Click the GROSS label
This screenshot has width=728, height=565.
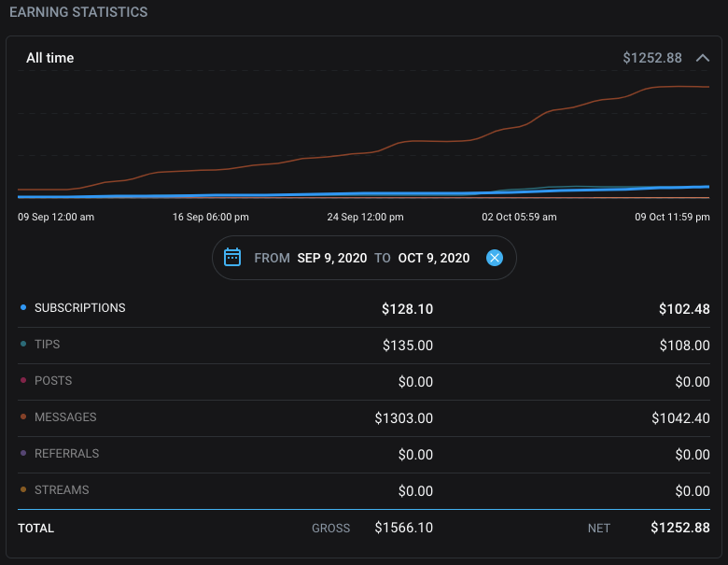pyautogui.click(x=330, y=529)
